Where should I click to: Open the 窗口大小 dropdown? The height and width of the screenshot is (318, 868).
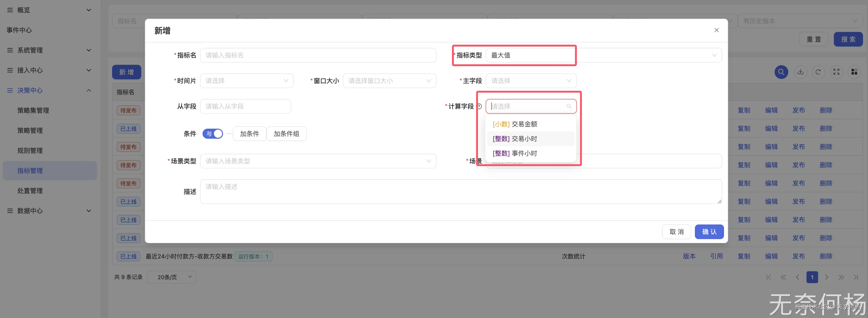click(389, 81)
